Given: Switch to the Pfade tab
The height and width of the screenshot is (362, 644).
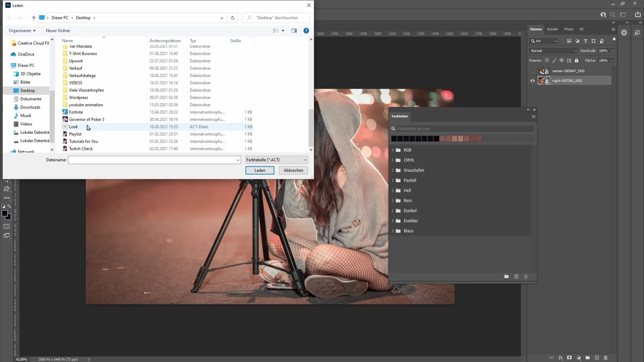Looking at the screenshot, I should (569, 29).
